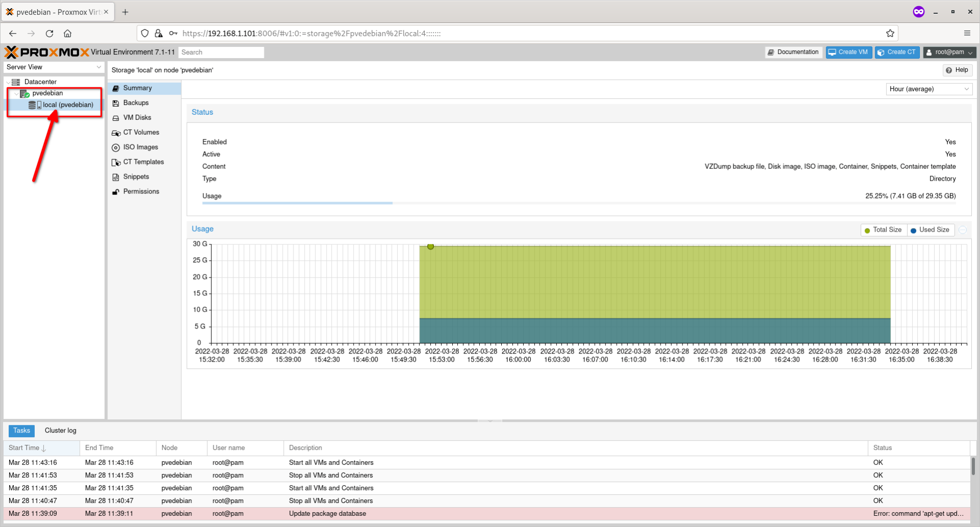Expand the root@pam user menu
Viewport: 980px width, 527px height.
click(949, 53)
